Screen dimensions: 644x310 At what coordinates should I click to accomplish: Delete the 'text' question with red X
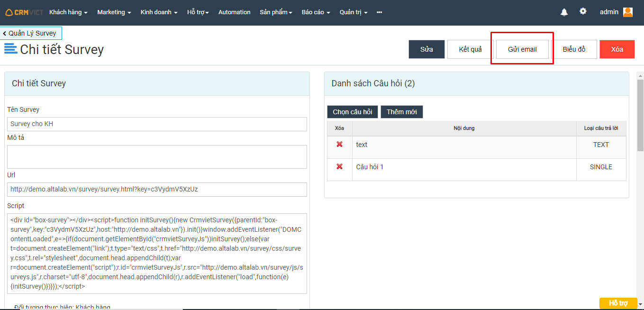(x=339, y=145)
